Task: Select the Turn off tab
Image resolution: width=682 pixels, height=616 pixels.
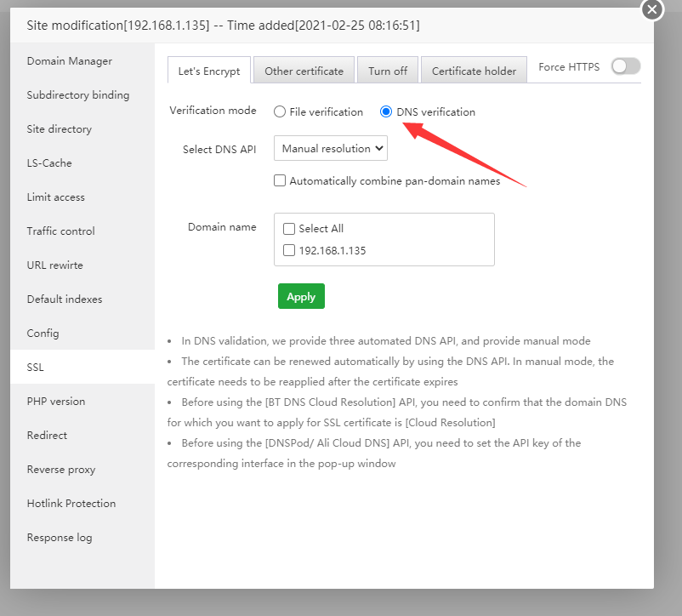Action: (388, 71)
